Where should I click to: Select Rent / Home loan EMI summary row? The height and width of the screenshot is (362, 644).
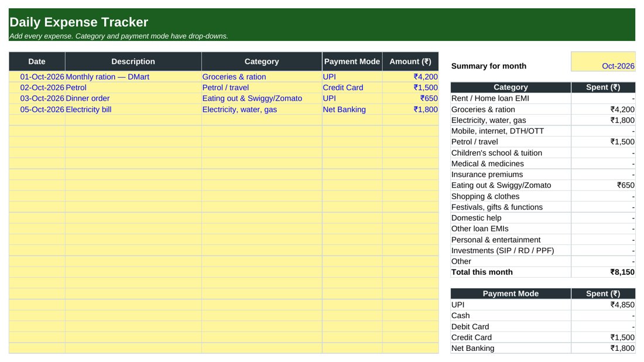(543, 98)
